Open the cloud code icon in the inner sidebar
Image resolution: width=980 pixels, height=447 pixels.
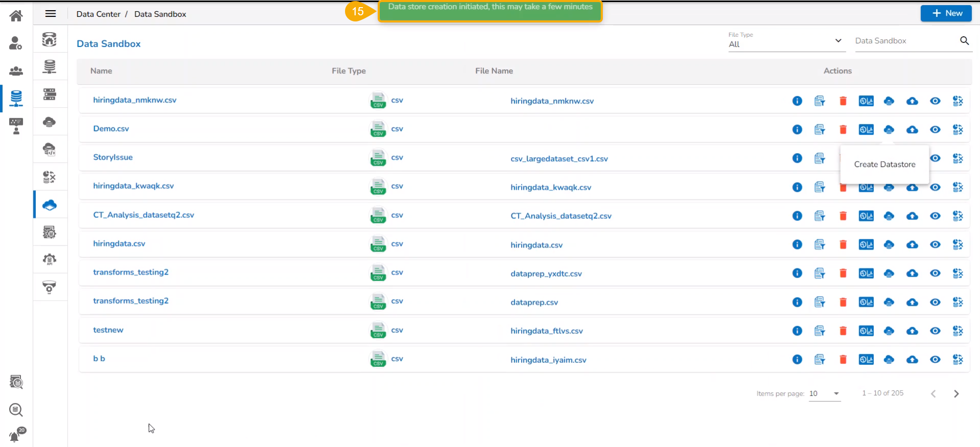[50, 150]
